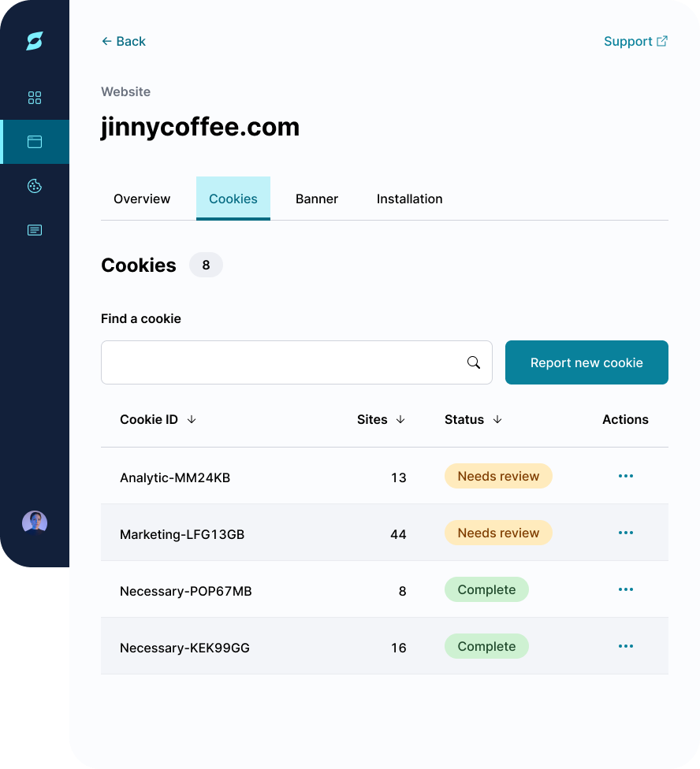
Task: Sort by the Sites column arrow
Action: (400, 419)
